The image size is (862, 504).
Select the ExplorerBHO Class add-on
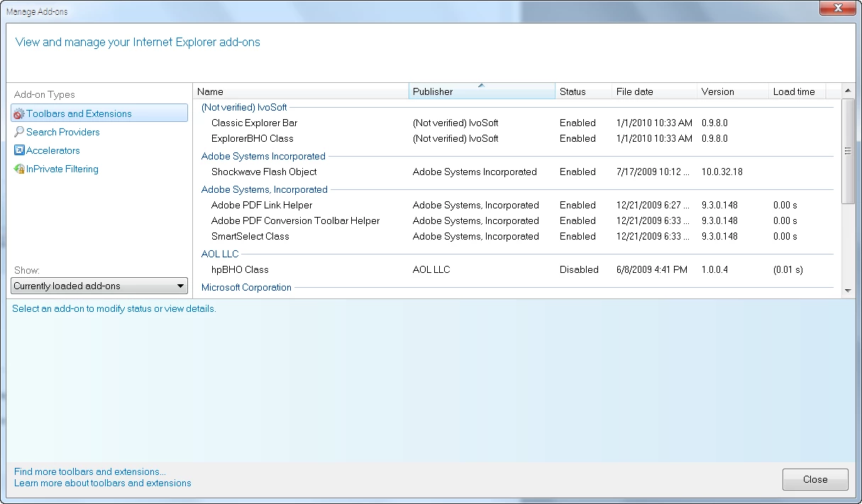[x=252, y=138]
